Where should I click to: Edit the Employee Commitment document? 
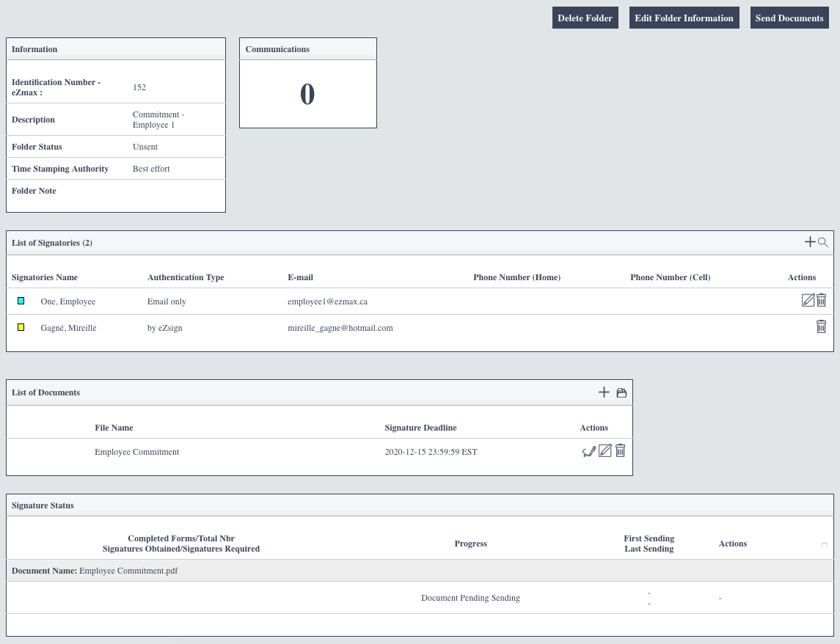coord(605,450)
